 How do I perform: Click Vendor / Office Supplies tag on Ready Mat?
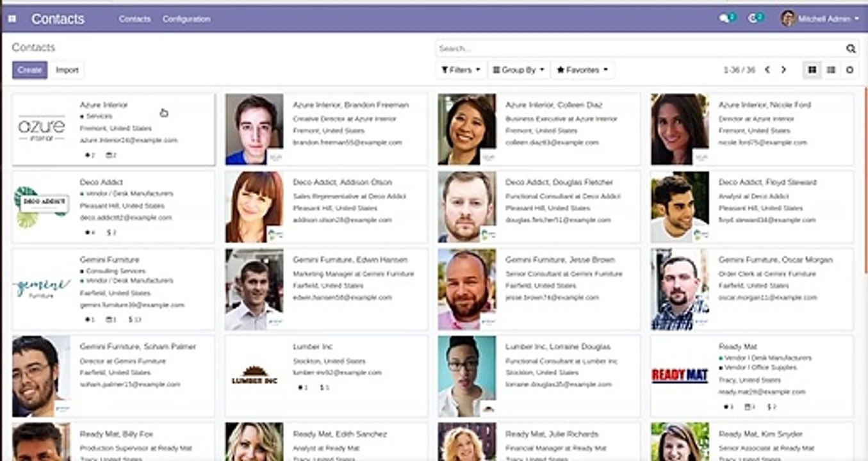point(757,368)
